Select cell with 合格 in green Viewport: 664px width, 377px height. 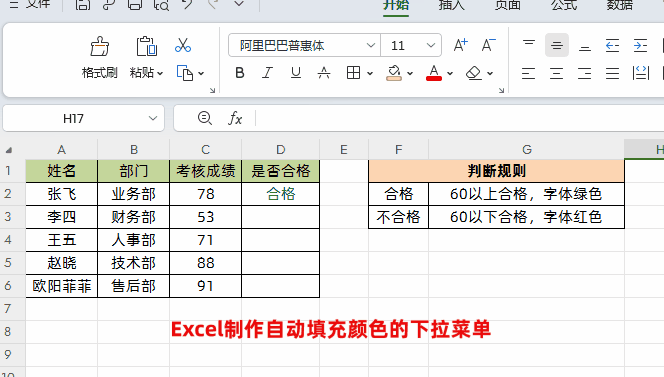pos(280,194)
